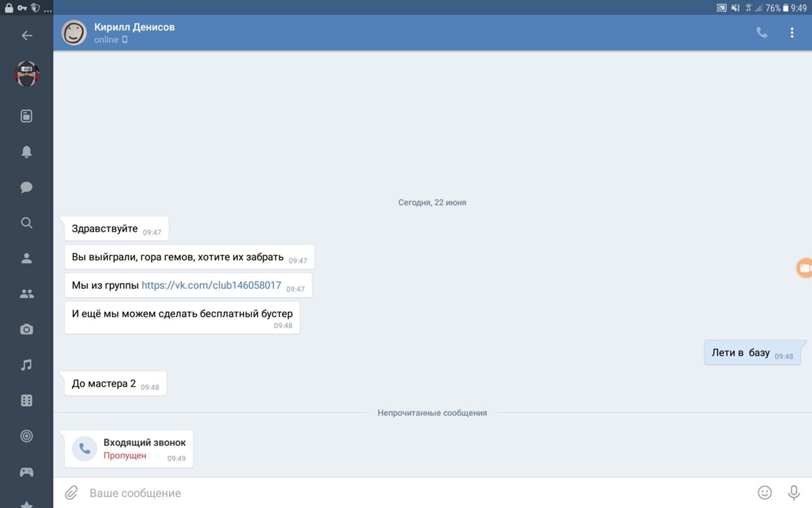Open the emoji smiley picker

coord(764,493)
